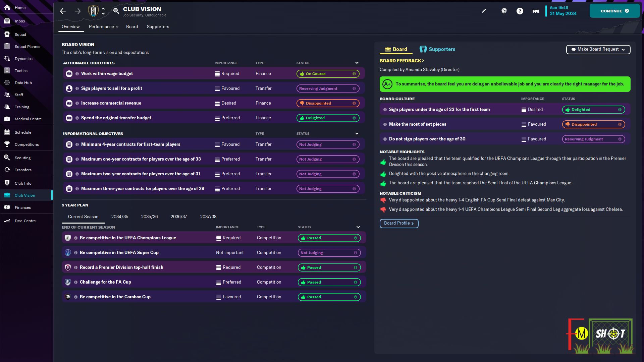
Task: Select the Current Season plan tab
Action: point(83,217)
